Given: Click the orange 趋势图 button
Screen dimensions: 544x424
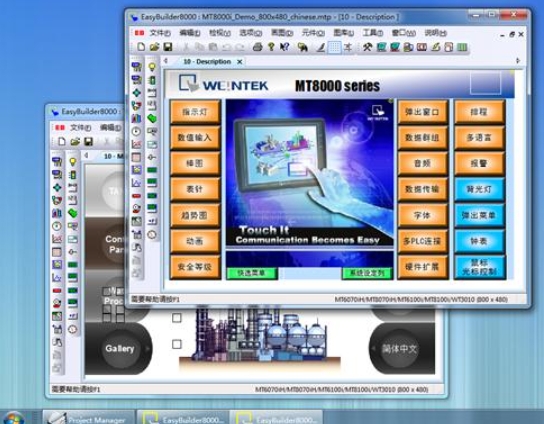Looking at the screenshot, I should click(195, 215).
